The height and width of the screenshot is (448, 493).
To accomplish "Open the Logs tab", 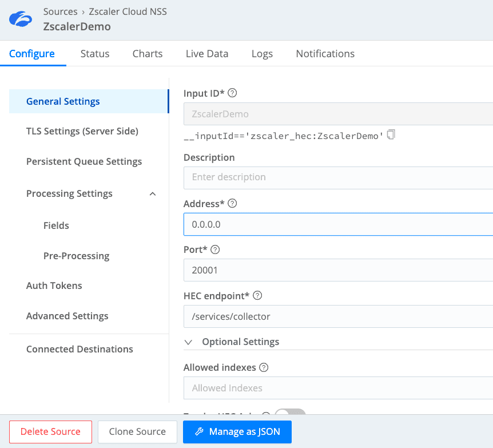I will pyautogui.click(x=262, y=54).
